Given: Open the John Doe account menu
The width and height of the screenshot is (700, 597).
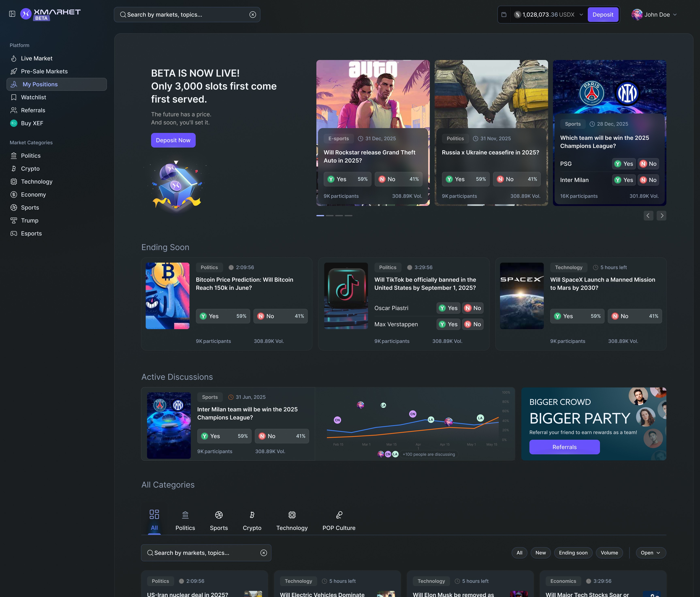Looking at the screenshot, I should point(654,15).
